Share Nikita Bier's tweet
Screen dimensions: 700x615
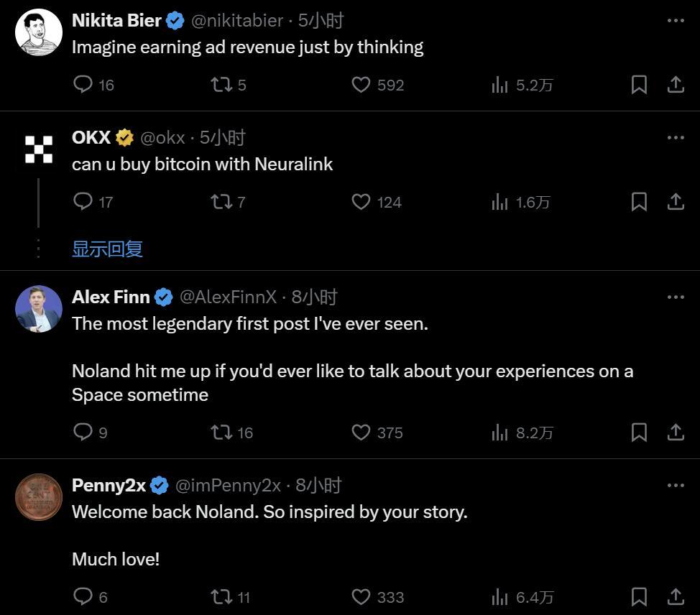[676, 85]
